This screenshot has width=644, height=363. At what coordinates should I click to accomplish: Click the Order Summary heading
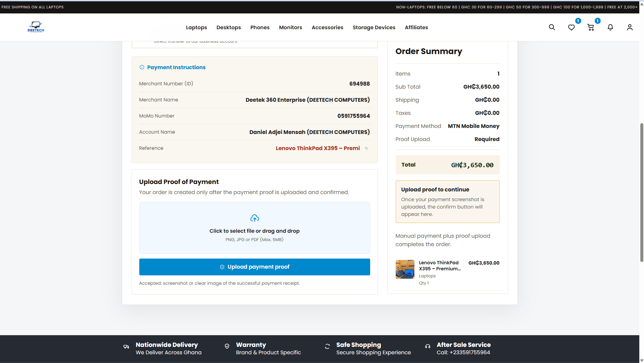[429, 51]
